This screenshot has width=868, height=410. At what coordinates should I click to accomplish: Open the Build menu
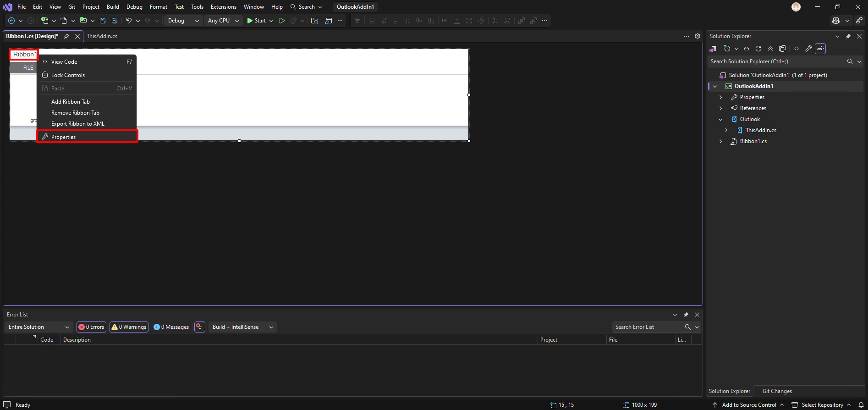(113, 7)
